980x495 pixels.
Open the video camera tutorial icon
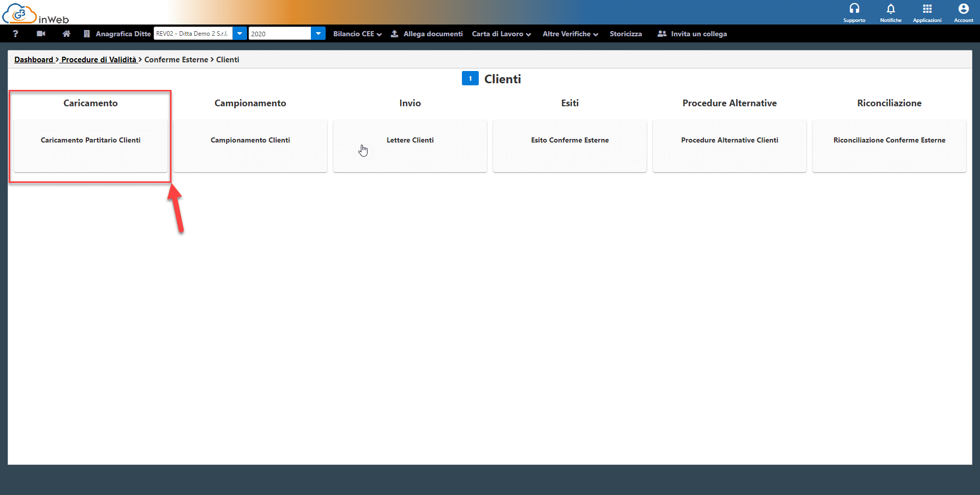[41, 34]
